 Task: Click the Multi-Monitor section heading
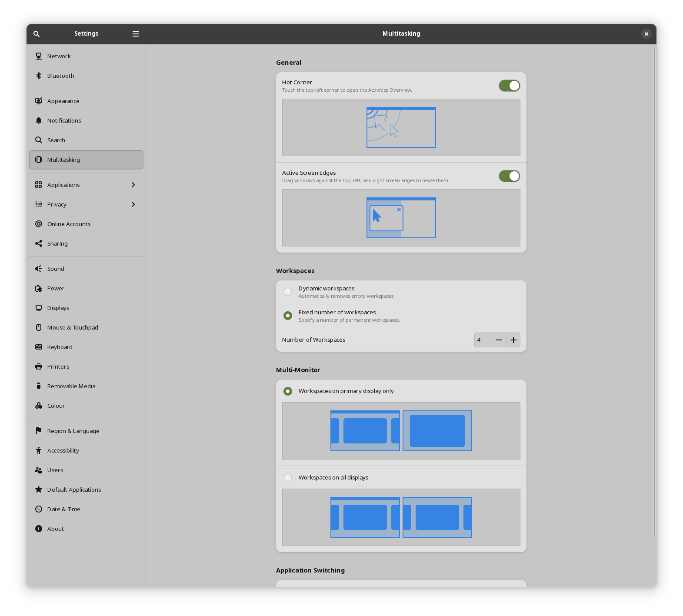point(298,370)
